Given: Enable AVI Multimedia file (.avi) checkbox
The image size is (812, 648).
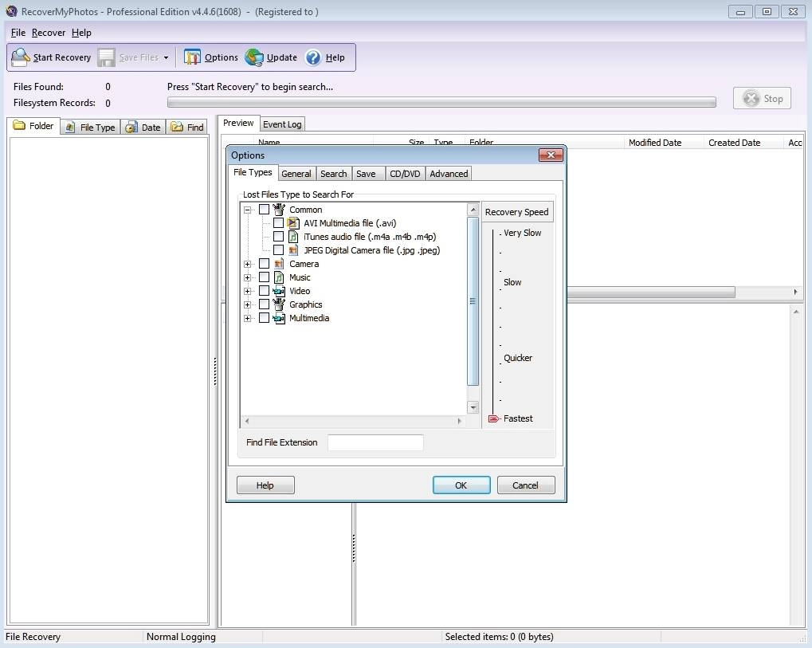Looking at the screenshot, I should click(x=279, y=222).
